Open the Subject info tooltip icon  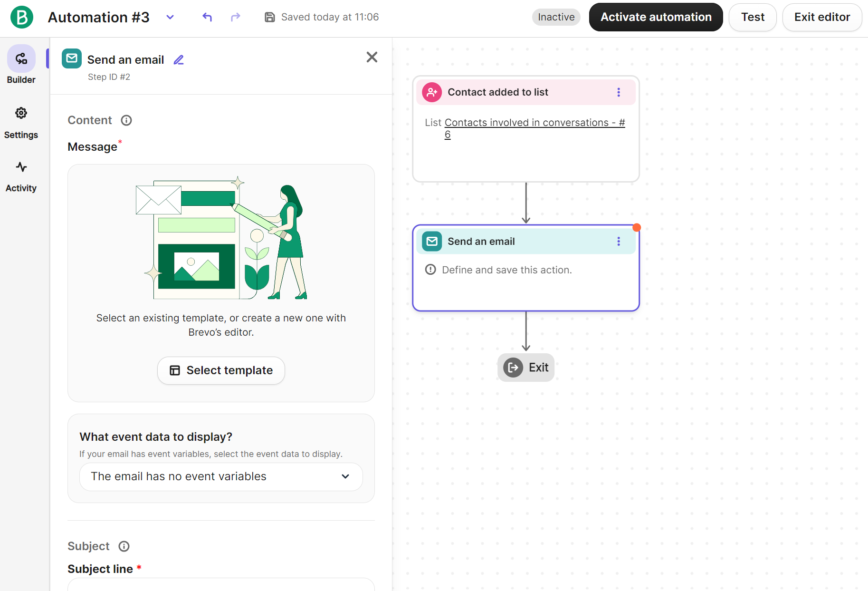[124, 546]
